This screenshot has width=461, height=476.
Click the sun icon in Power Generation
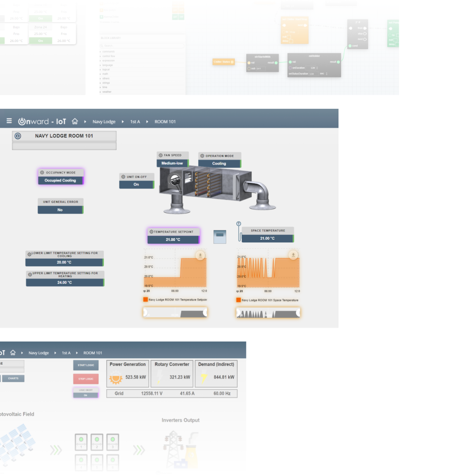pos(116,378)
